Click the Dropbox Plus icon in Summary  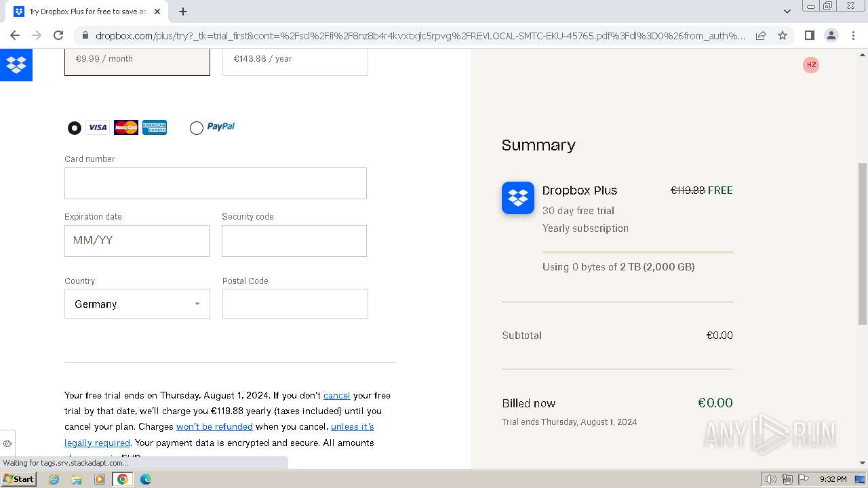tap(518, 198)
